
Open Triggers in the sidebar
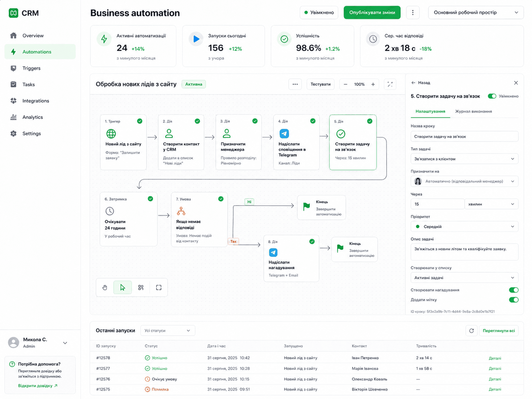(x=40, y=68)
